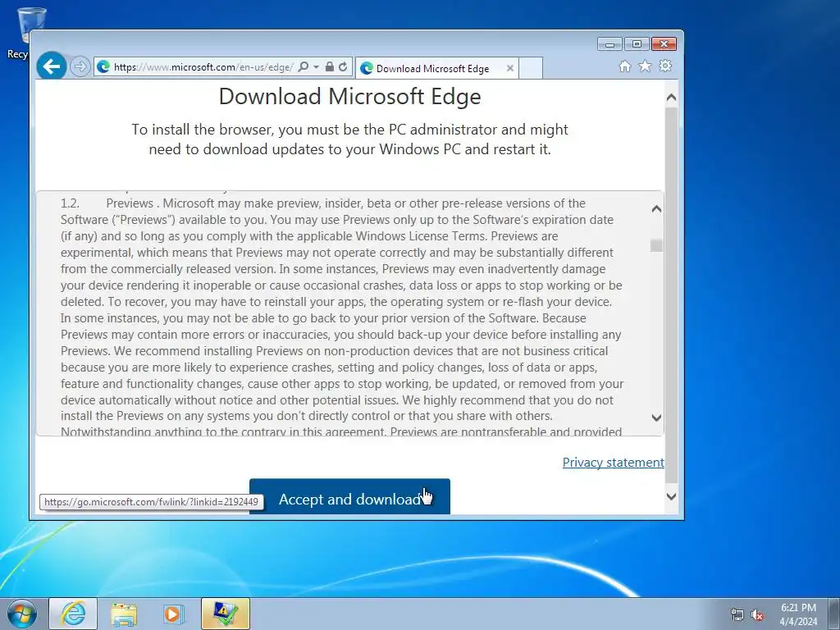Open the Tools gear menu
Image resolution: width=840 pixels, height=630 pixels.
click(x=665, y=66)
